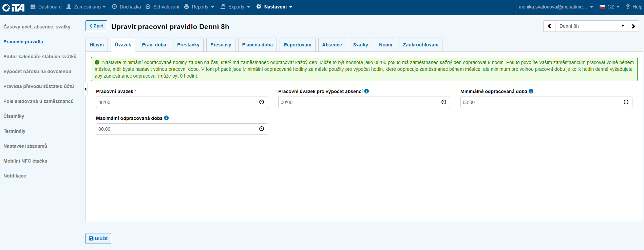Open time picker clock for Pracovní úvazek
This screenshot has width=644, height=250.
click(x=261, y=102)
